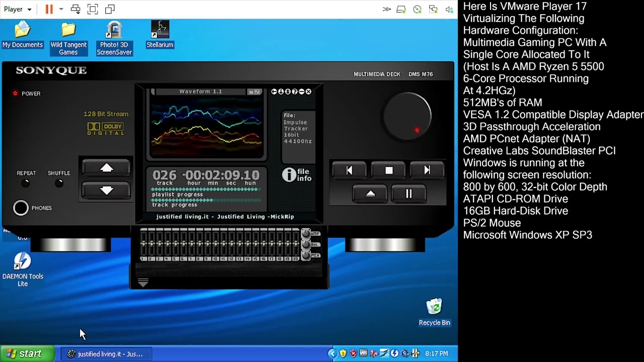Viewport: 644px width, 362px height.
Task: Toggle the Sonique POWER button
Action: [16, 94]
